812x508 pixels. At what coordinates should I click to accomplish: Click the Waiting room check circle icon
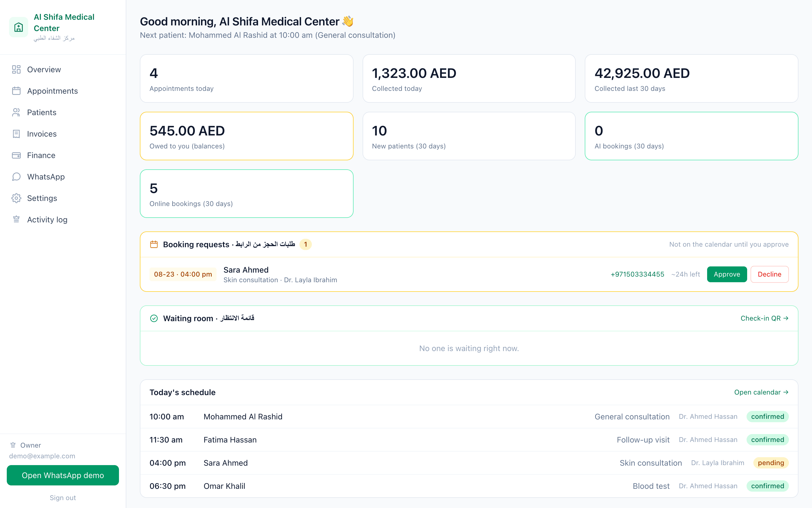click(154, 318)
